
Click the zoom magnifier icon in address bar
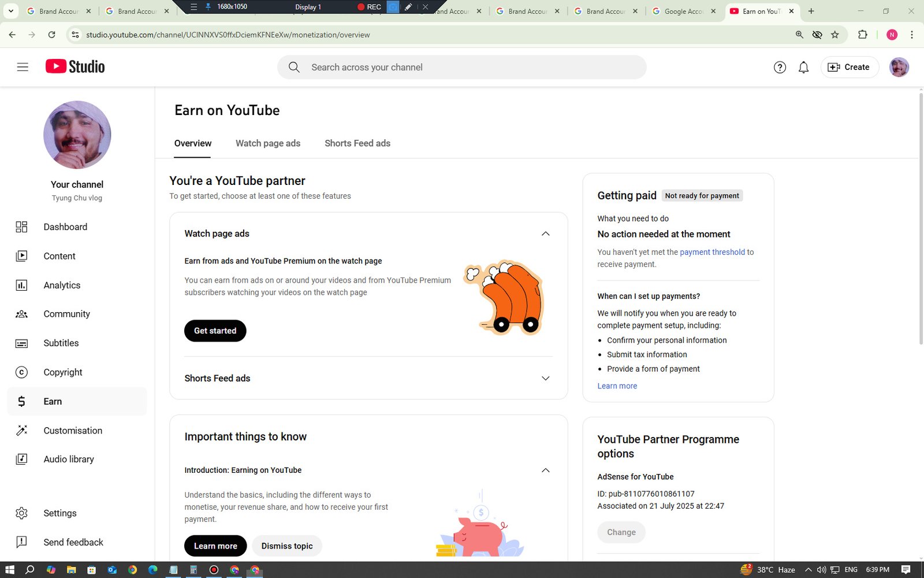click(799, 35)
